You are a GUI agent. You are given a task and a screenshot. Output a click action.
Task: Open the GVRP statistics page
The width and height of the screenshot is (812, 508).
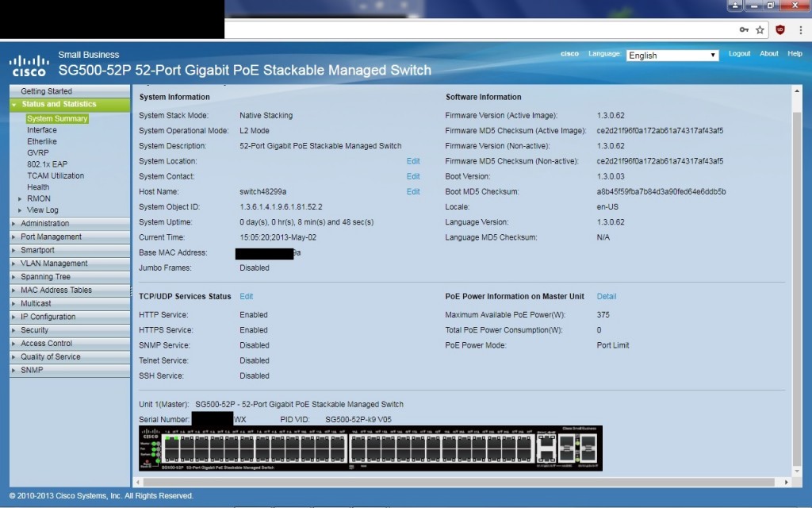point(38,153)
